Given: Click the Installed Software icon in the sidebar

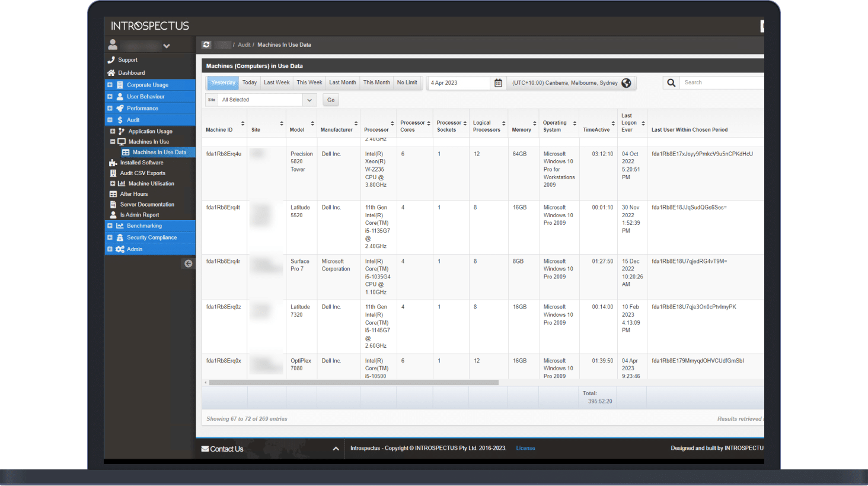Looking at the screenshot, I should (112, 162).
